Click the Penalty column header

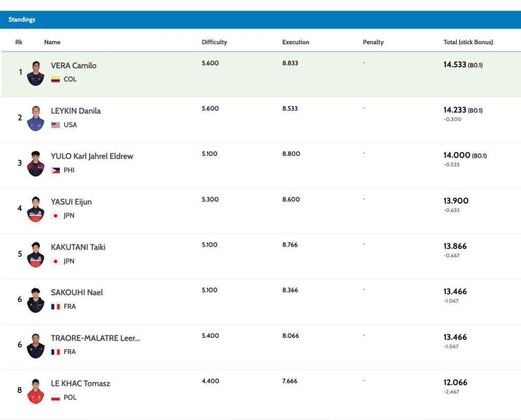point(373,42)
